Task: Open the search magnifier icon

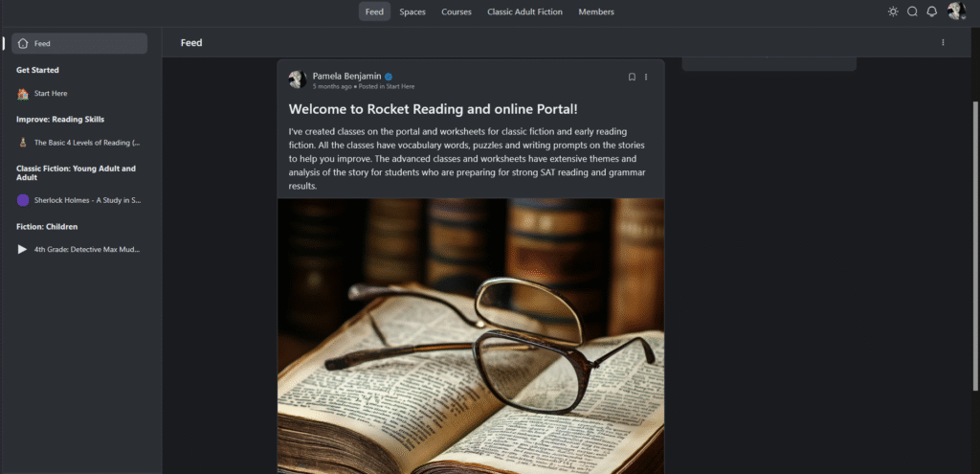Action: [x=912, y=11]
